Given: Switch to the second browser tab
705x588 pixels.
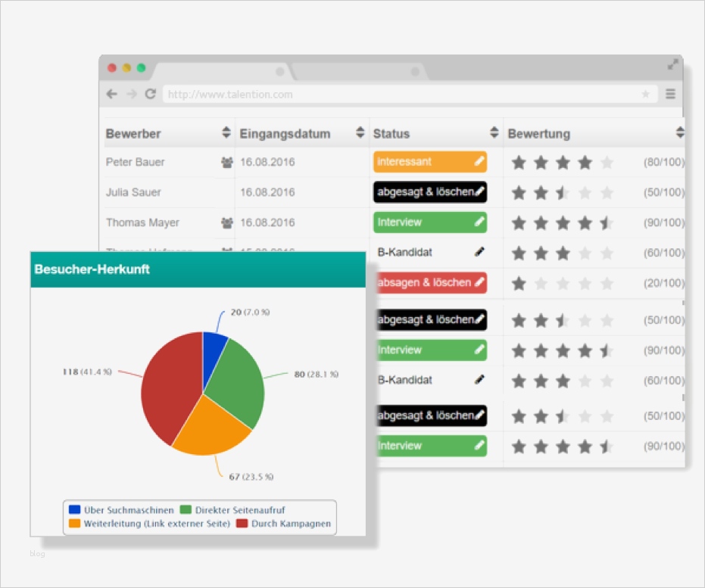Looking at the screenshot, I should click(360, 71).
